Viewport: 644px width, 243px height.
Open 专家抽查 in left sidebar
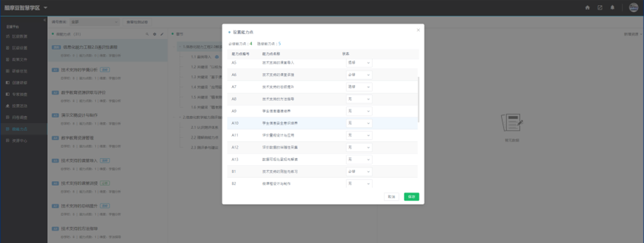coord(20,94)
